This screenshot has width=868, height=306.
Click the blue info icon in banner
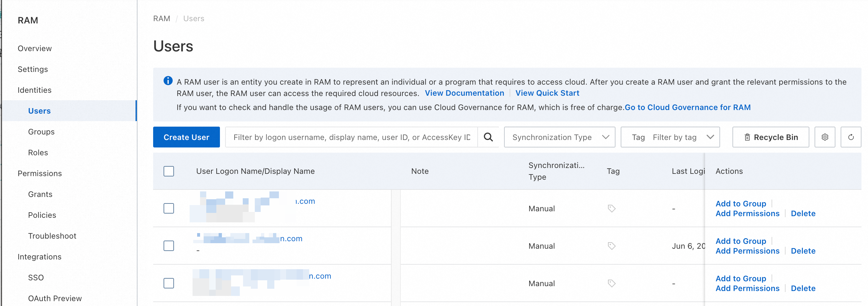tap(168, 81)
